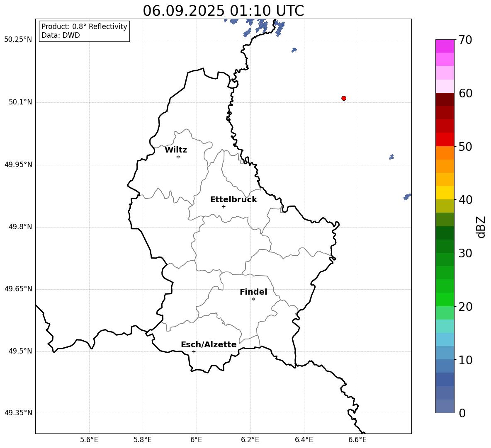Click the 49.65°N latitude label
Screen dimensions: 491x448
pyautogui.click(x=18, y=289)
